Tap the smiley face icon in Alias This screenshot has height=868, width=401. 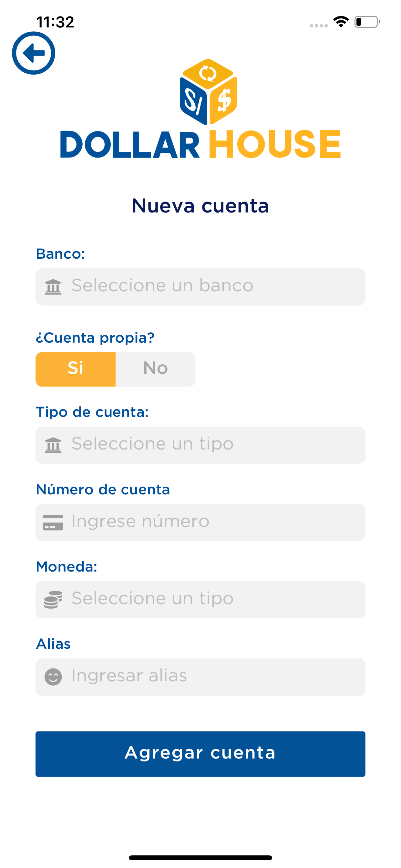coord(53,677)
